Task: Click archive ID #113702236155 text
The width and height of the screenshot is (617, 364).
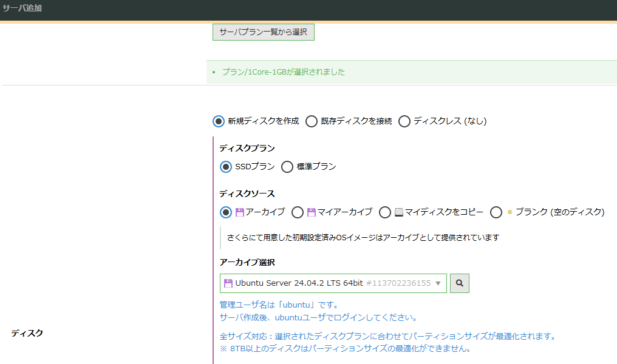Action: (398, 283)
